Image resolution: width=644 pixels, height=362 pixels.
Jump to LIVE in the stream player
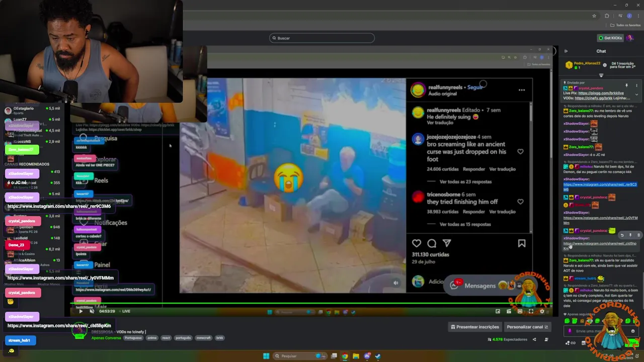click(x=126, y=311)
